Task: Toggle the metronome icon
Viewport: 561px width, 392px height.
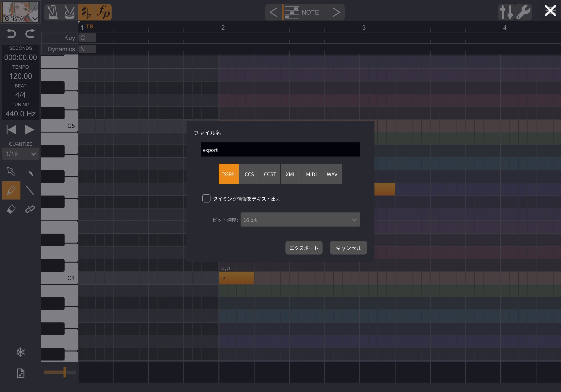Action: pos(53,12)
